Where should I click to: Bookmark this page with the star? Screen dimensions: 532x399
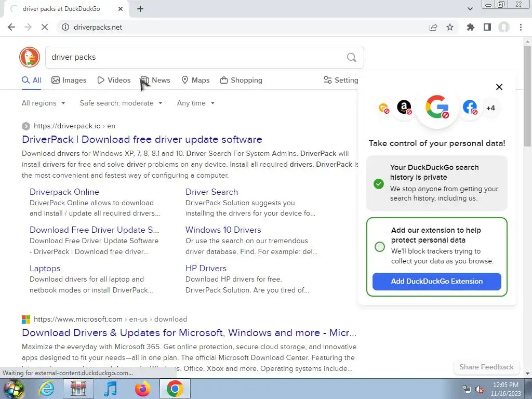point(450,27)
